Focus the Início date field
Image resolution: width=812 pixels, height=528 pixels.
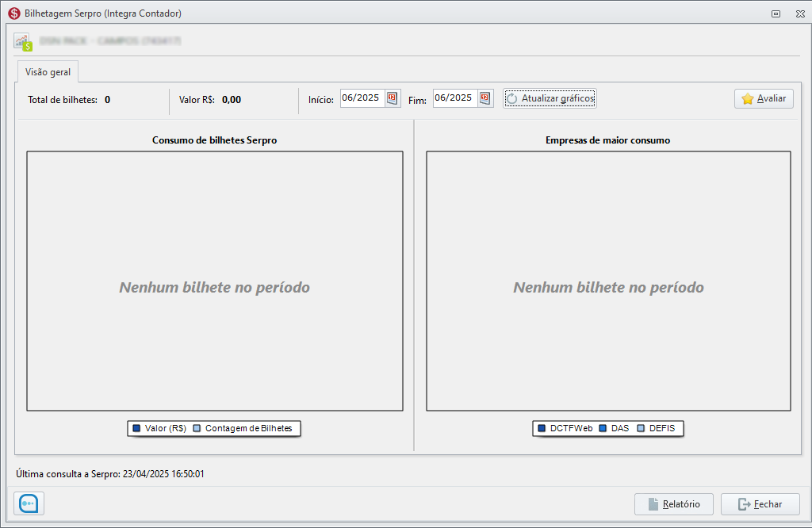pos(362,98)
